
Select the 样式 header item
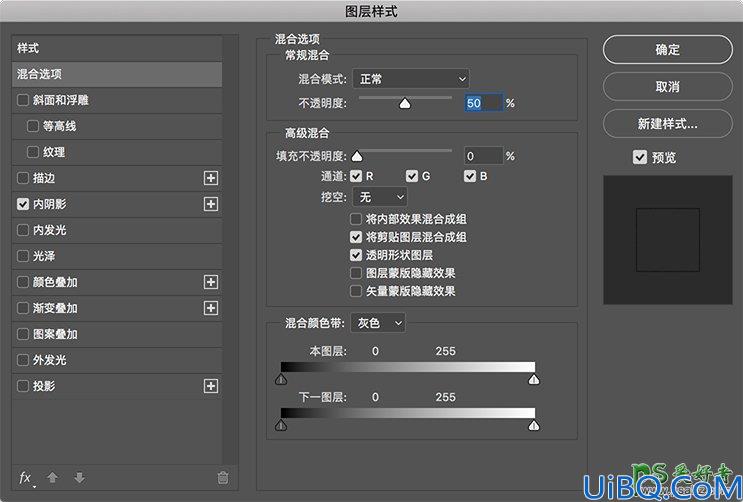[x=117, y=48]
